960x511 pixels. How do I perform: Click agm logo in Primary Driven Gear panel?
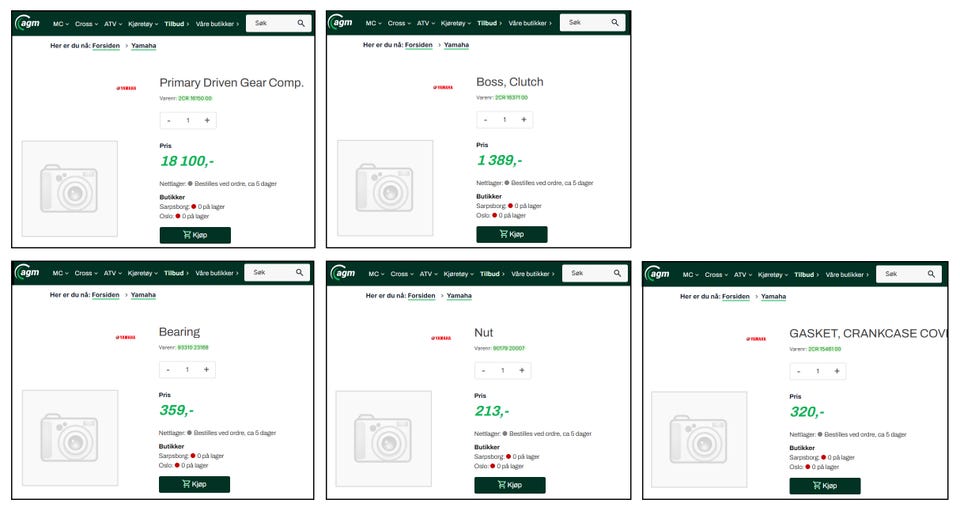coord(28,23)
